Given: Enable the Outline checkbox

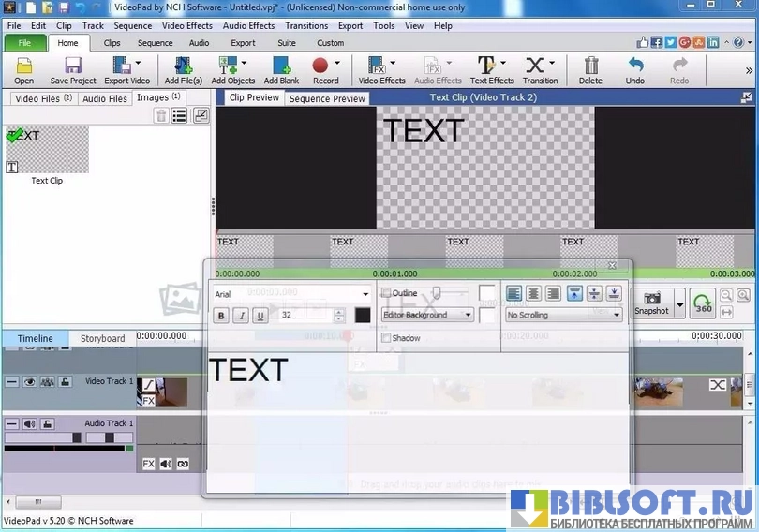Looking at the screenshot, I should (386, 293).
